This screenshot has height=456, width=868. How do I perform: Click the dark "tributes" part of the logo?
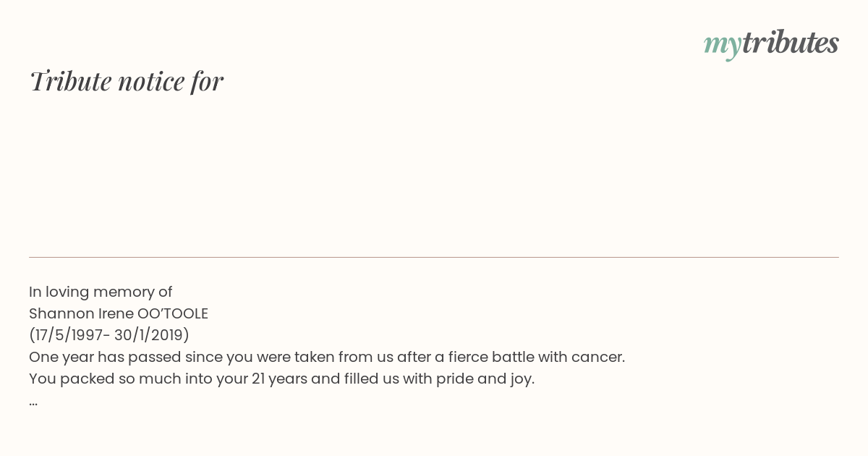coord(790,43)
